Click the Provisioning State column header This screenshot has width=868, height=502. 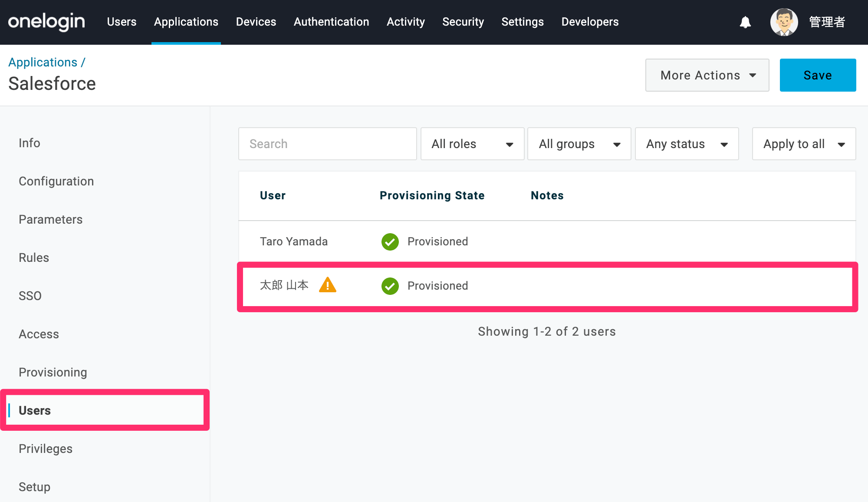[x=432, y=195]
